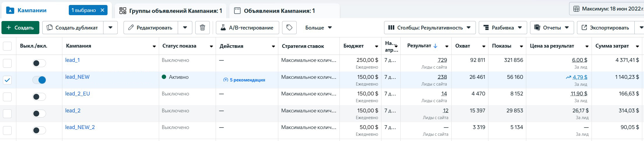
Task: Check the lead_2_EU row checkbox
Action: coord(7,97)
